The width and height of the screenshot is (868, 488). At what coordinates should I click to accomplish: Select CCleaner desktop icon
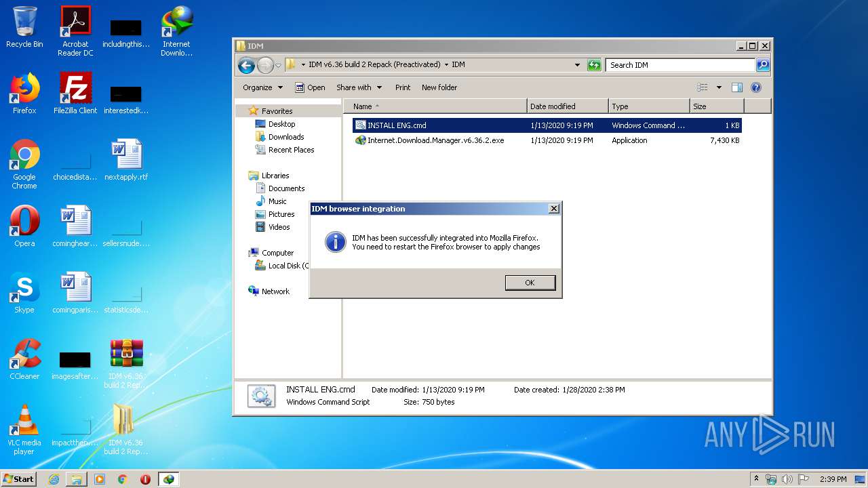tap(24, 359)
